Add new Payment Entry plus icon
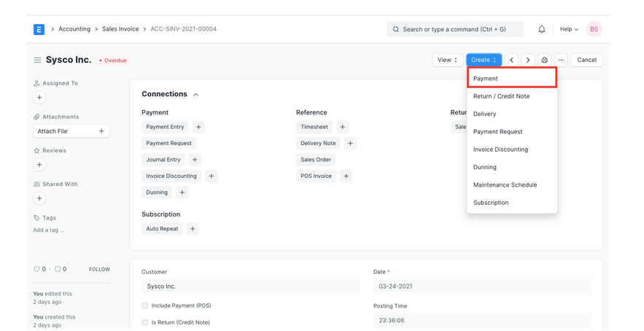The height and width of the screenshot is (331, 644). coord(198,127)
